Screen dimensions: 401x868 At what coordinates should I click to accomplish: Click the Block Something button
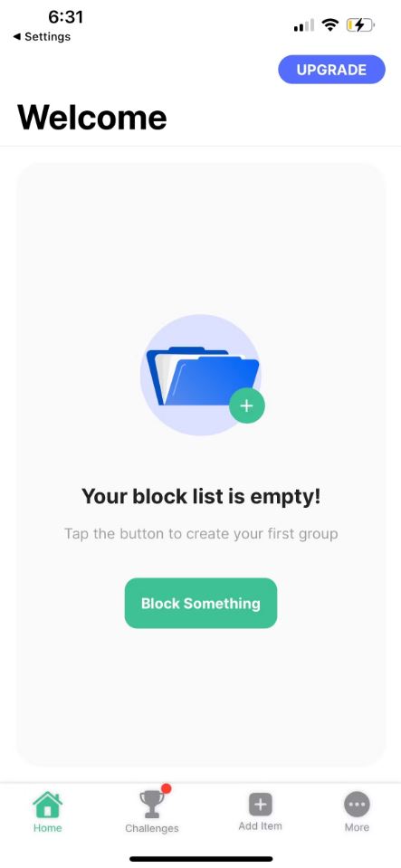(x=201, y=603)
